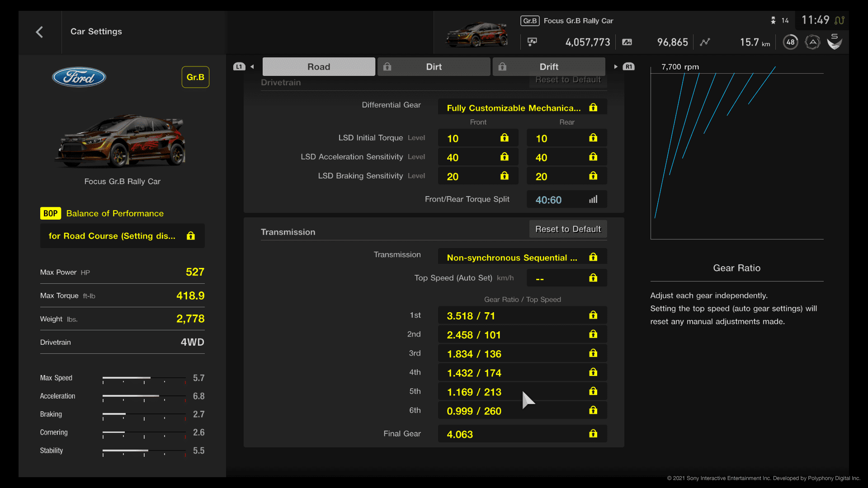Click the R1 shoulder button icon

(628, 67)
